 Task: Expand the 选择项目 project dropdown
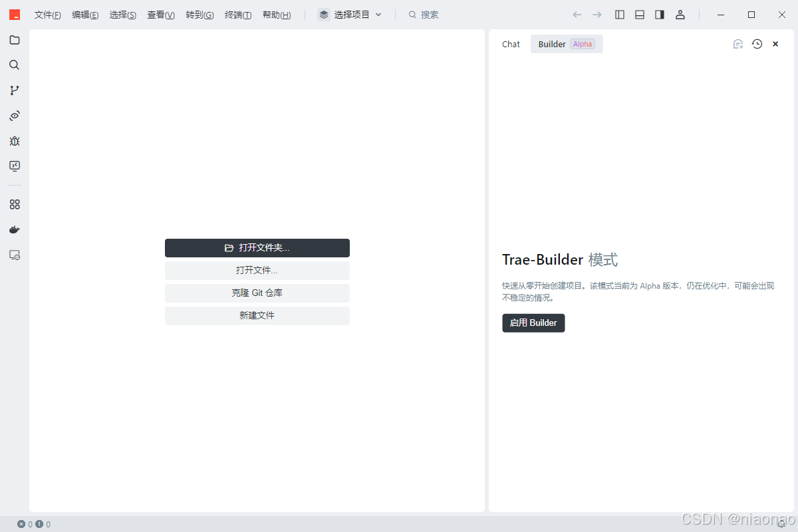[x=350, y=15]
